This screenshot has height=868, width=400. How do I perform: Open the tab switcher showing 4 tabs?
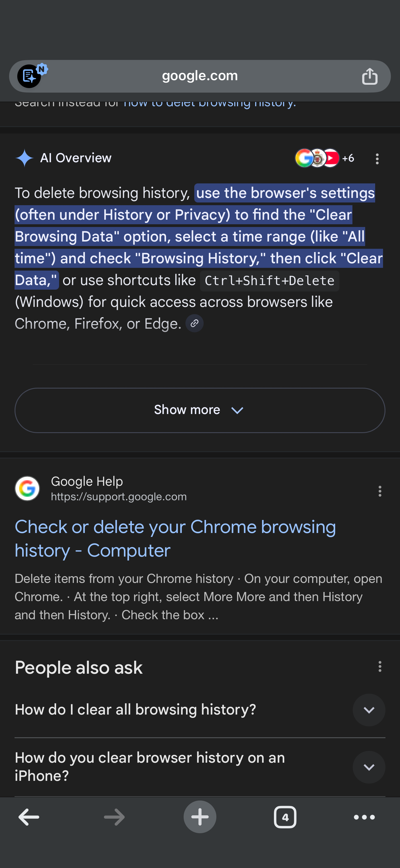click(x=285, y=817)
